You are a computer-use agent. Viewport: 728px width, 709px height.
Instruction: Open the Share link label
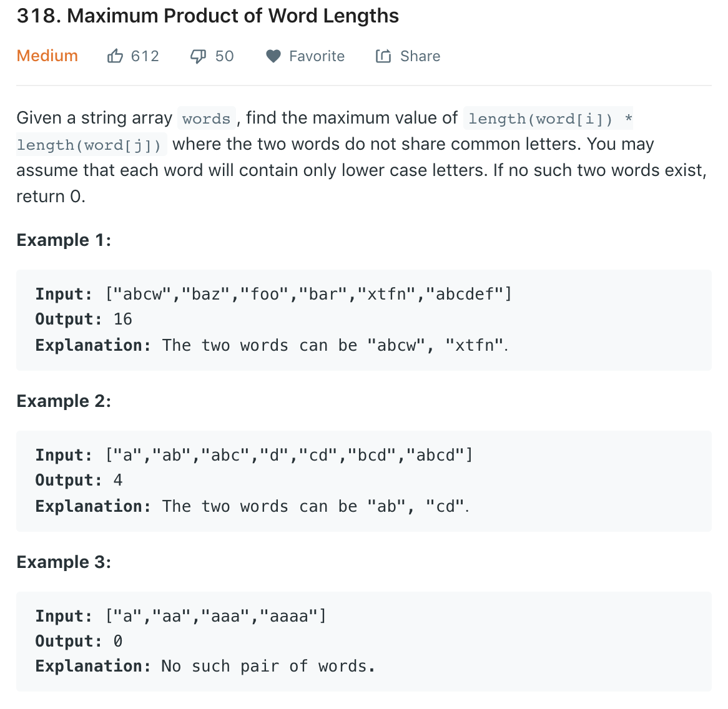point(420,56)
